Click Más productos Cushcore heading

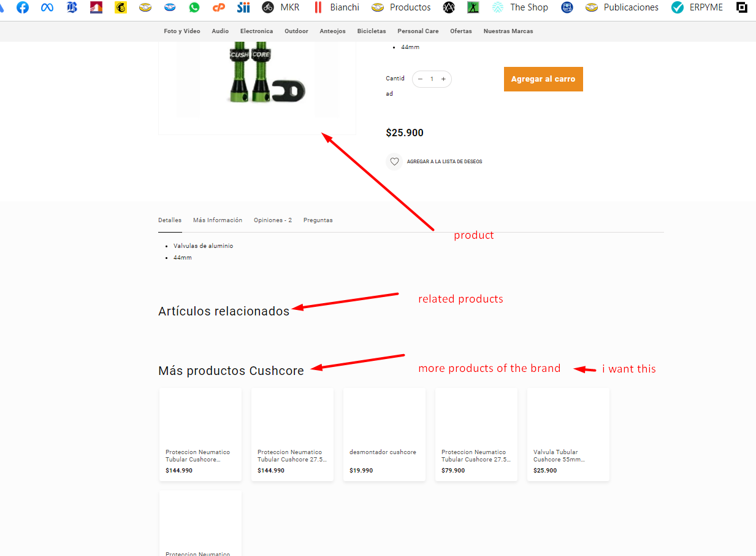tap(231, 371)
